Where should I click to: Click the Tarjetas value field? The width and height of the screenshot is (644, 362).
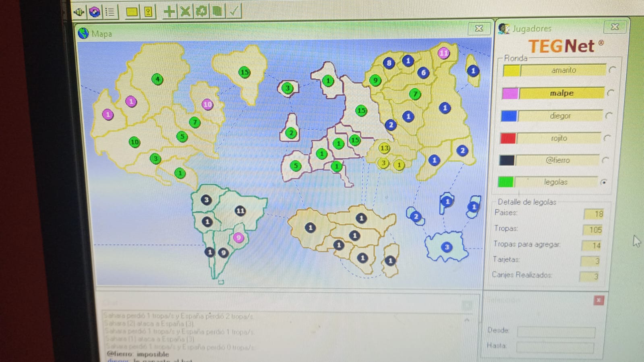point(590,261)
